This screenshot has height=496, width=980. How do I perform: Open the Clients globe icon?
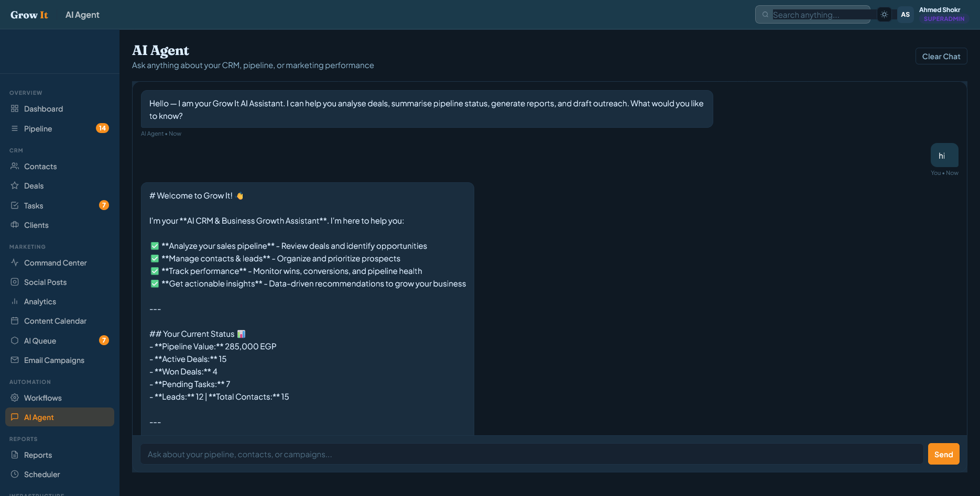[x=15, y=225]
